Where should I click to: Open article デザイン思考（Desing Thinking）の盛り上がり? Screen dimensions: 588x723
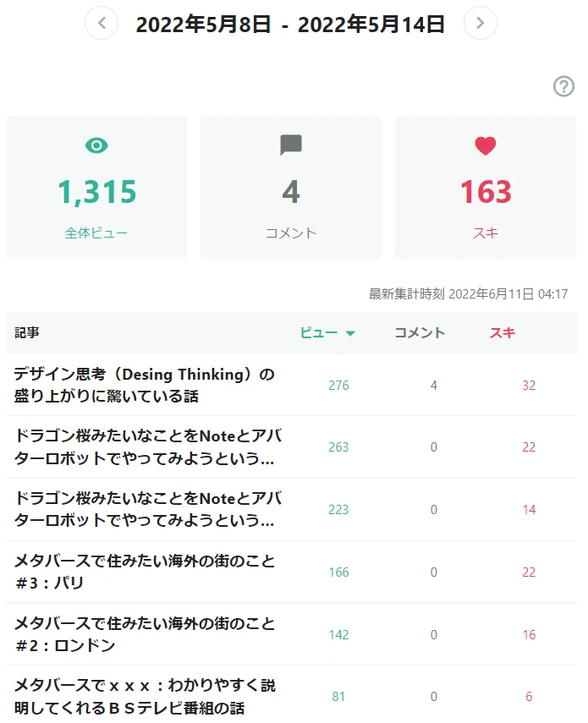click(145, 385)
